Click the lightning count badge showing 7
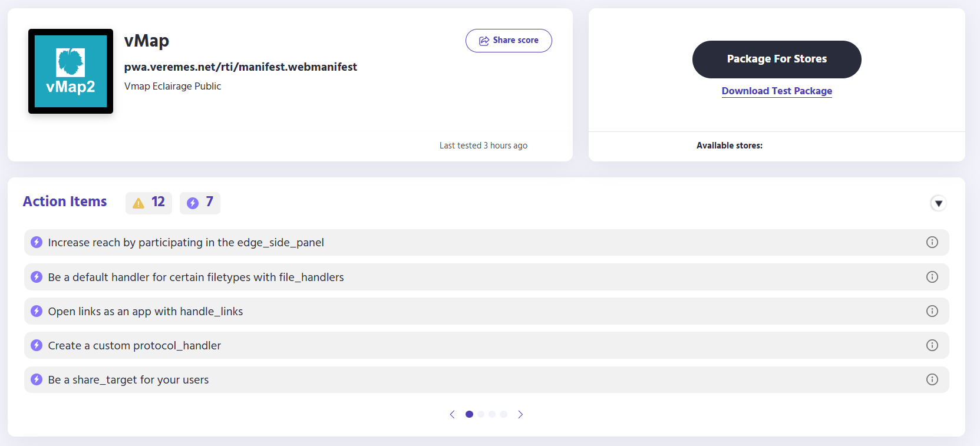The width and height of the screenshot is (980, 446). [x=200, y=203]
